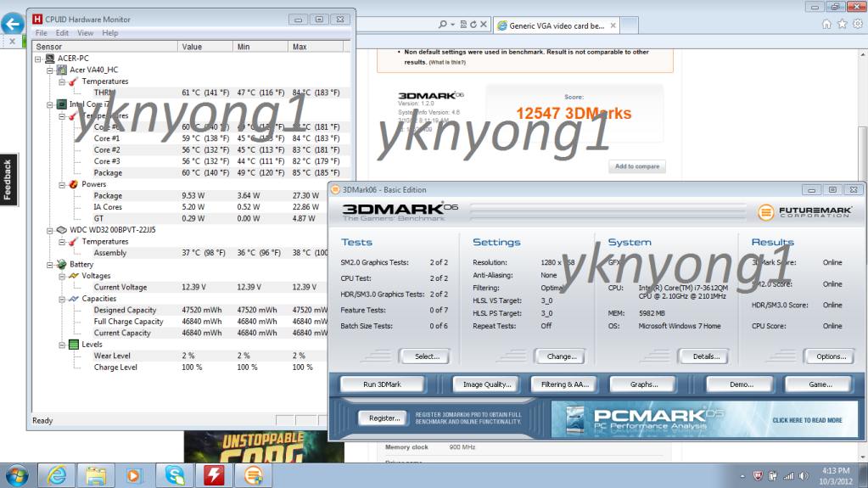This screenshot has width=868, height=488.
Task: Open Filtering & AA settings
Action: click(x=564, y=384)
